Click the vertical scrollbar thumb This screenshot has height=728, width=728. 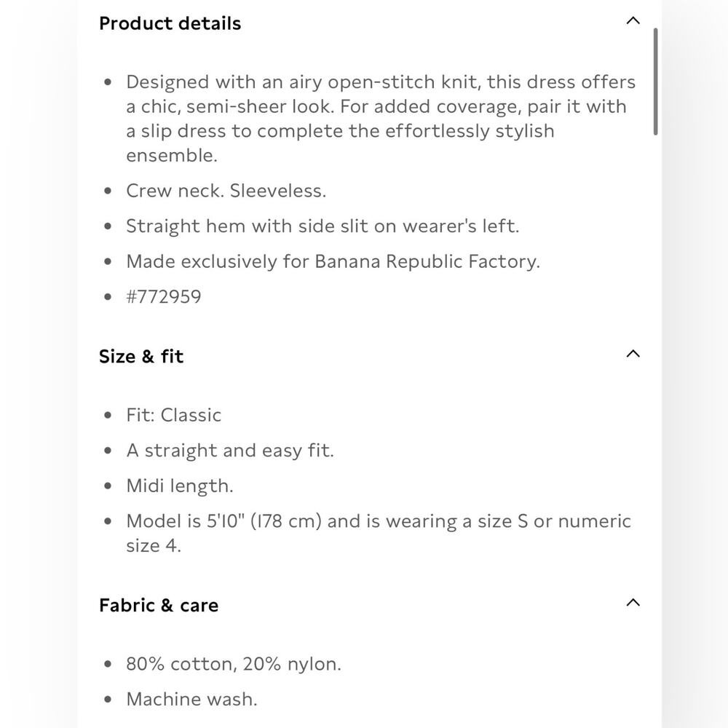click(x=655, y=82)
